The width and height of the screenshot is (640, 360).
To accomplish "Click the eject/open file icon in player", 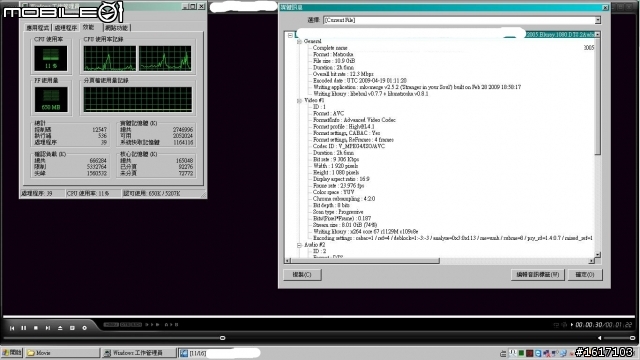I will coord(60,328).
